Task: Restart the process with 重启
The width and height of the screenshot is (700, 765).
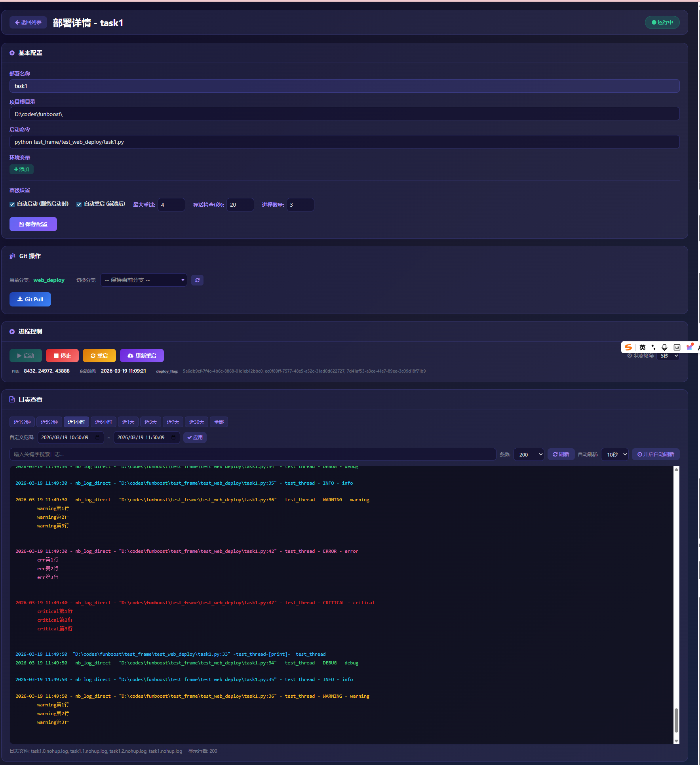Action: tap(99, 356)
